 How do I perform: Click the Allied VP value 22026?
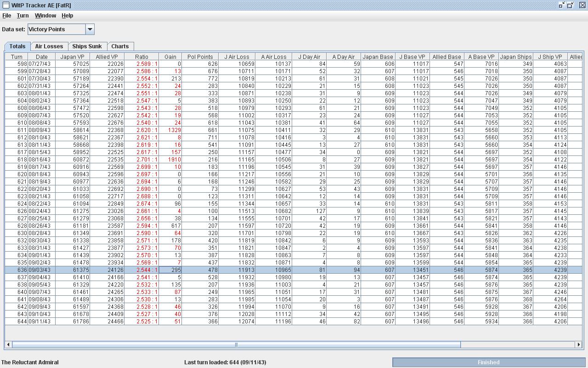[107, 64]
